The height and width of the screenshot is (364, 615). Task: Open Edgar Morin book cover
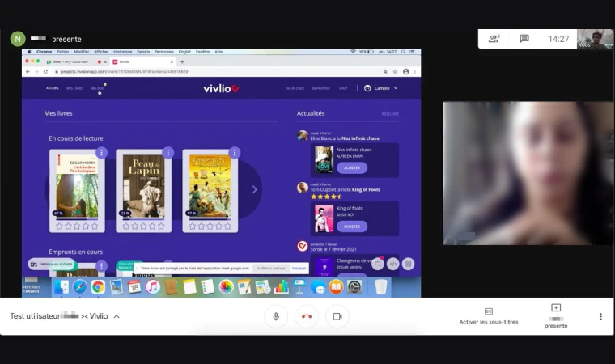77,186
